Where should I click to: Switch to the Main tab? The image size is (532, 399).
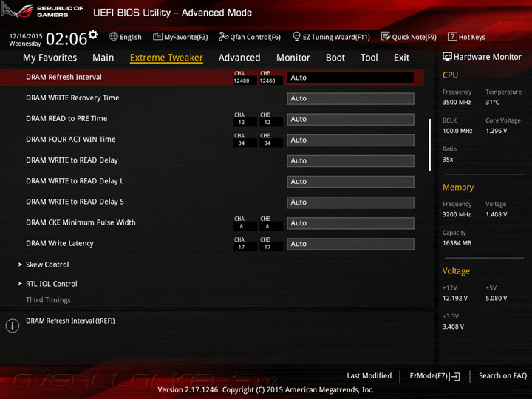pos(103,58)
